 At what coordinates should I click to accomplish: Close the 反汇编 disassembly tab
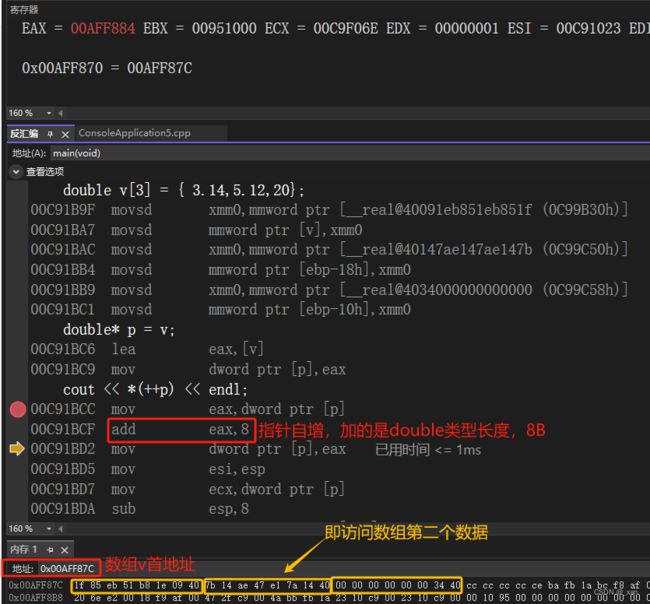point(65,134)
